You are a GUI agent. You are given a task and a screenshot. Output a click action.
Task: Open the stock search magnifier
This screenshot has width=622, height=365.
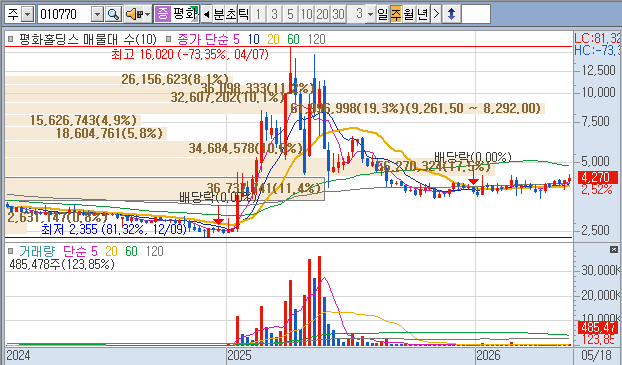coord(113,15)
